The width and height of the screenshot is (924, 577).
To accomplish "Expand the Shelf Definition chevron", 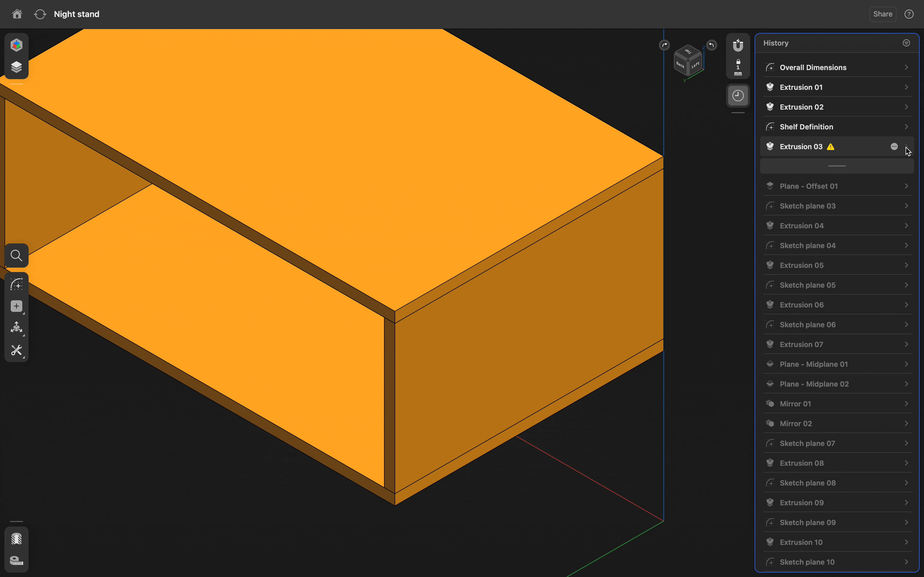I will pyautogui.click(x=906, y=127).
